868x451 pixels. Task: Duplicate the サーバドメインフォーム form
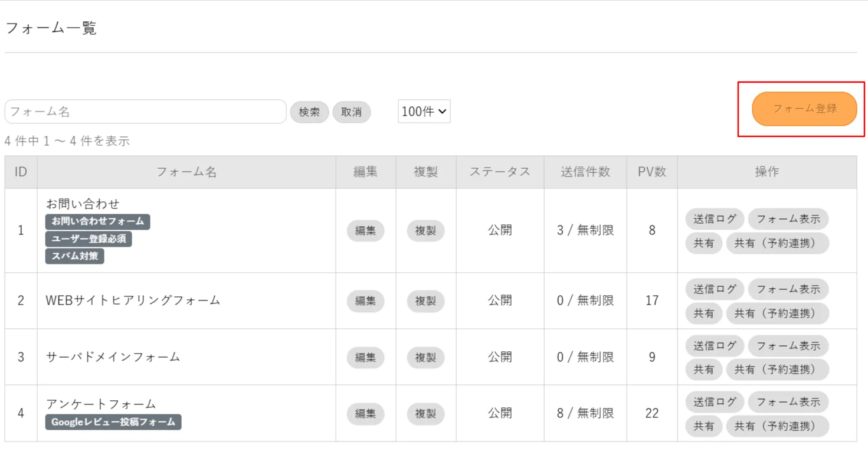[425, 357]
